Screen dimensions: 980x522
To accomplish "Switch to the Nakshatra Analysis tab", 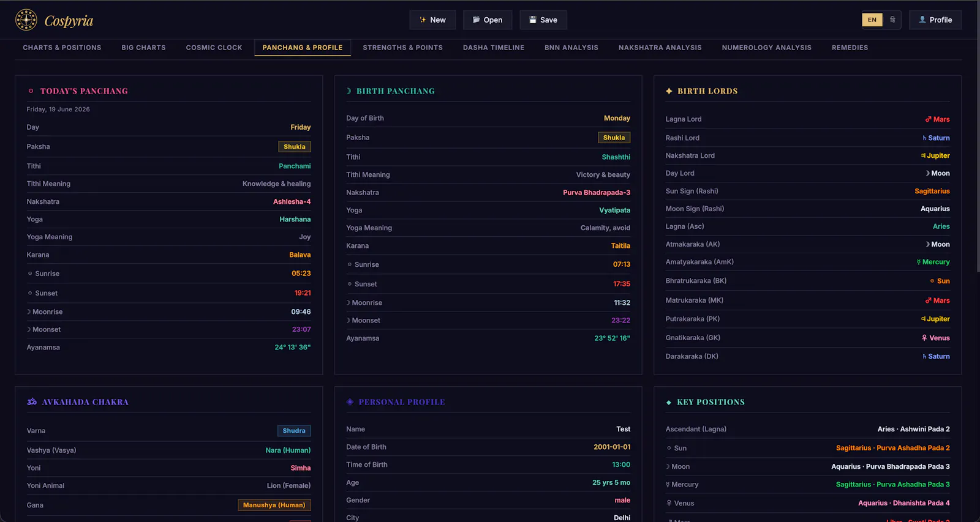I will 660,48.
